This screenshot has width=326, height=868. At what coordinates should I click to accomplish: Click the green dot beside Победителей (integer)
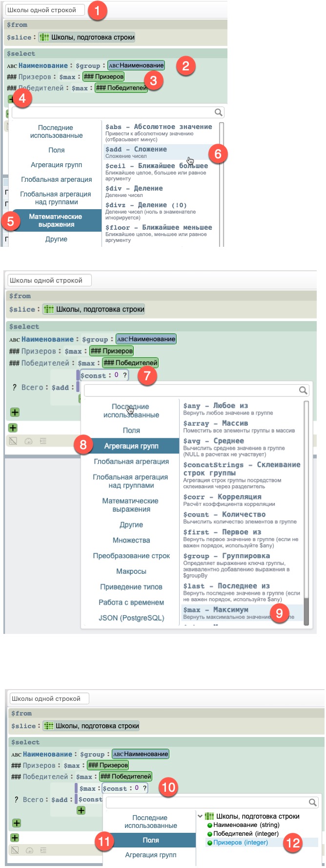click(x=210, y=834)
